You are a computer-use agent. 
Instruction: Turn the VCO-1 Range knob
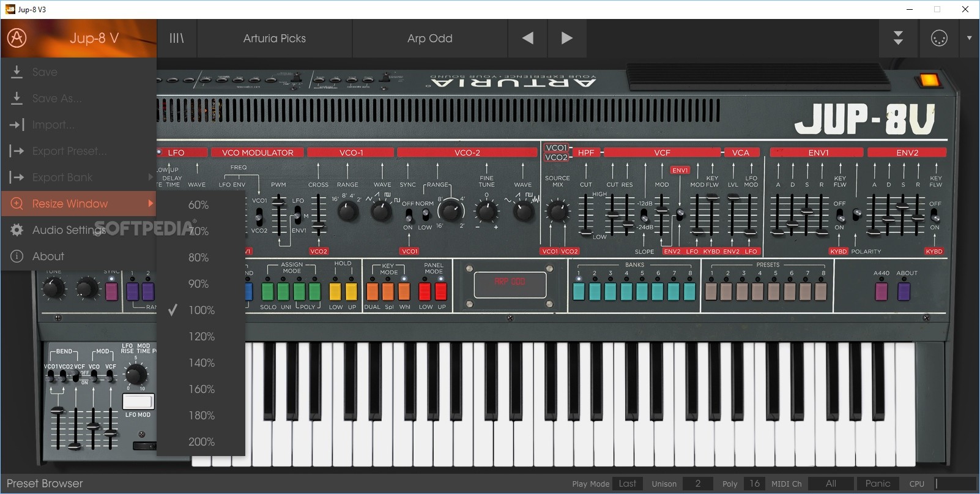click(x=348, y=212)
